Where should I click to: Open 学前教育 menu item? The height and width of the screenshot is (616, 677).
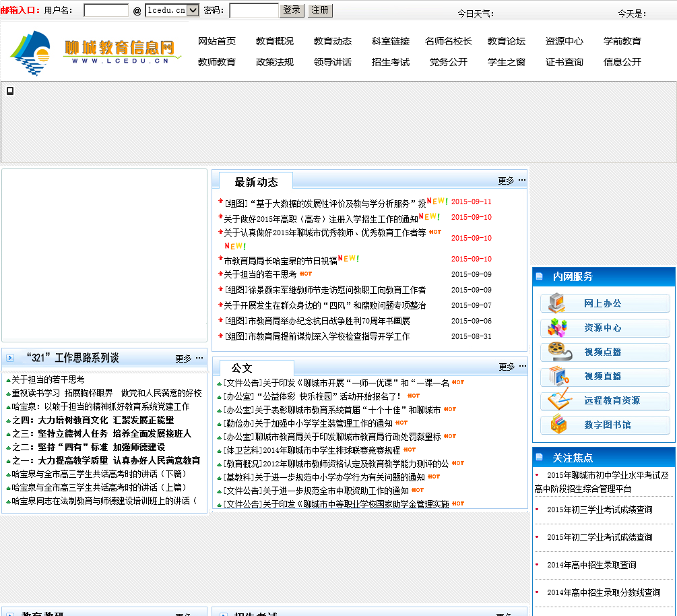(x=622, y=41)
